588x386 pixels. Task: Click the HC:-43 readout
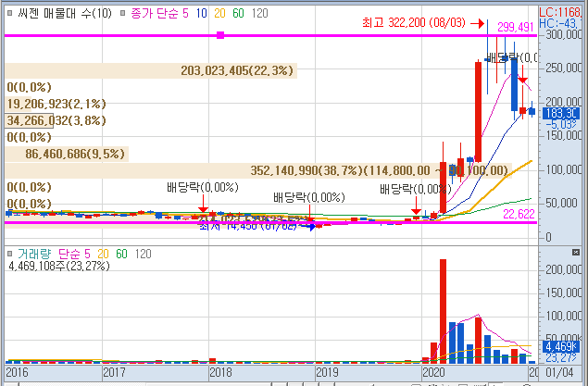(560, 23)
